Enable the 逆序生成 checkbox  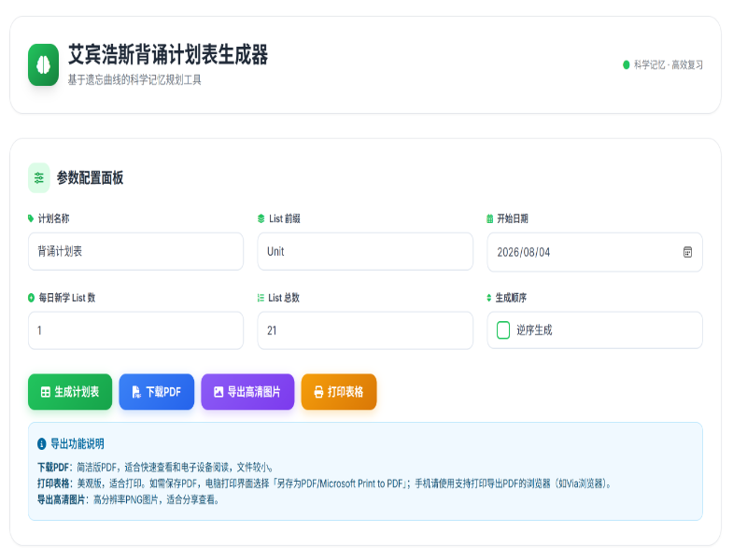click(x=503, y=330)
